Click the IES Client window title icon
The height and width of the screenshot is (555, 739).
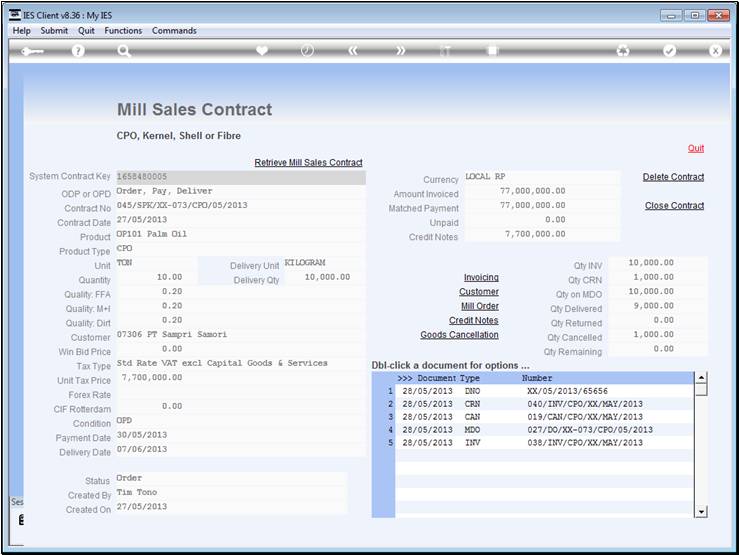(15, 15)
